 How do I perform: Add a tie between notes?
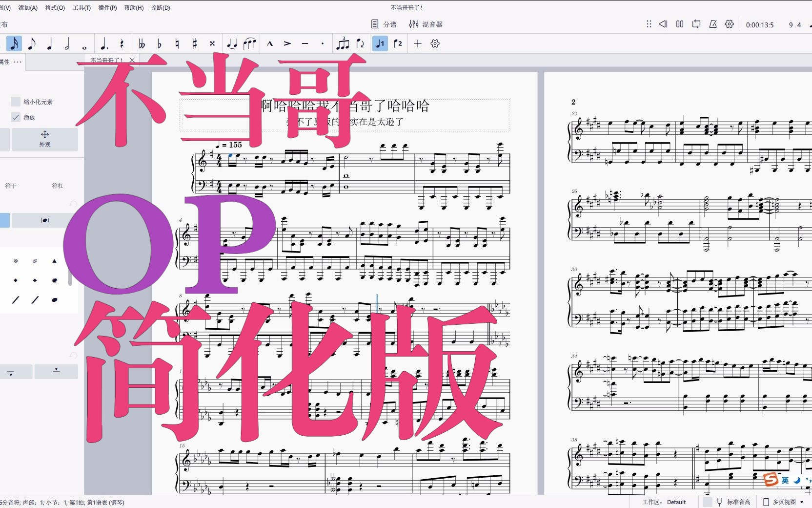tap(232, 43)
